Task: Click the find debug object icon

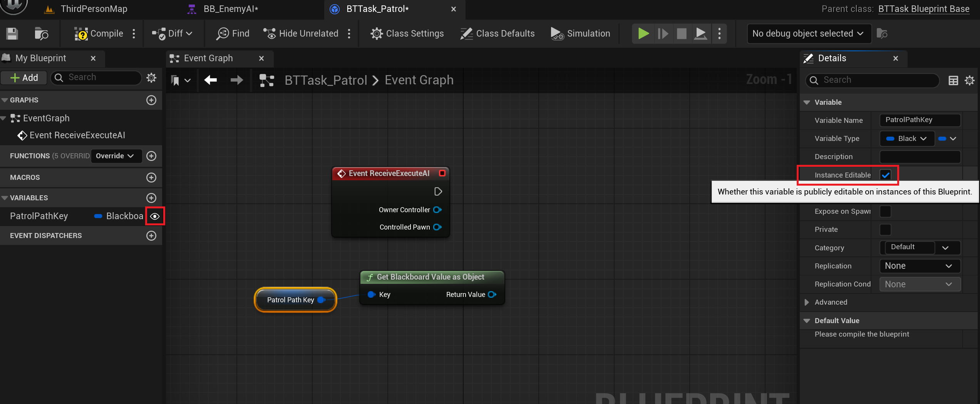Action: pos(882,34)
